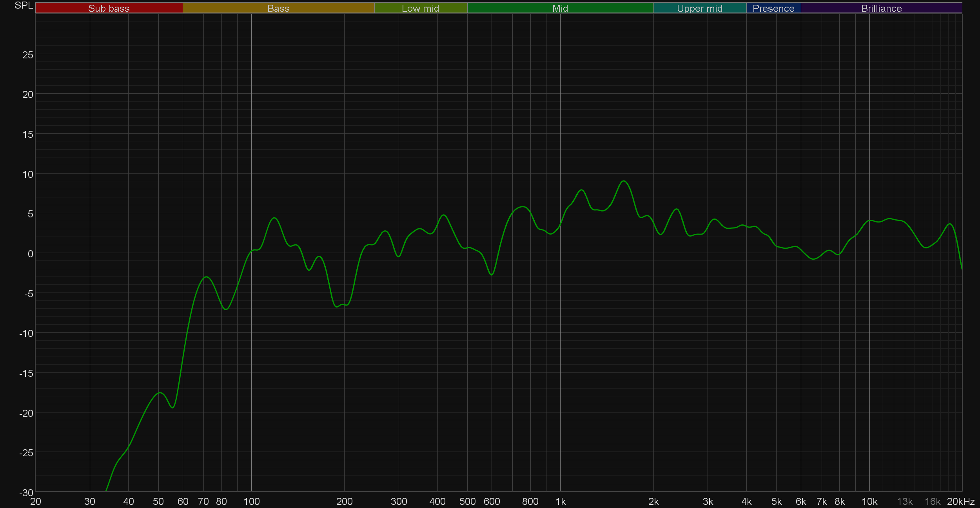980x508 pixels.
Task: Click the Presence band header
Action: pos(773,8)
